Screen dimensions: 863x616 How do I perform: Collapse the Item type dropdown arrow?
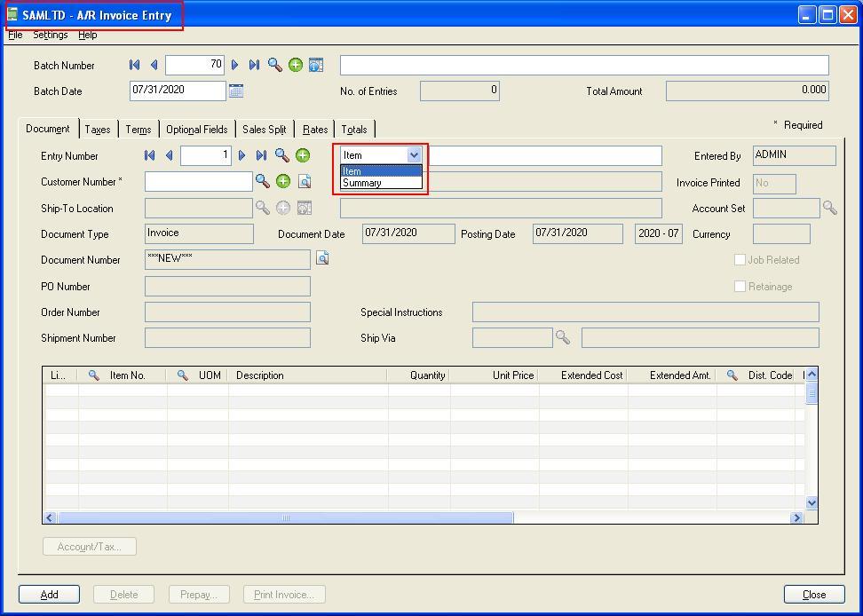coord(414,155)
